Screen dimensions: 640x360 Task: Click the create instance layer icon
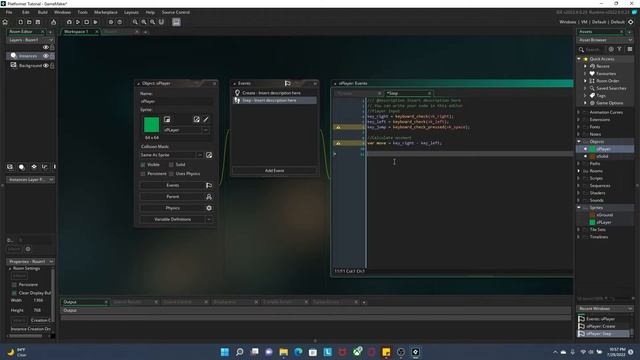[22, 167]
